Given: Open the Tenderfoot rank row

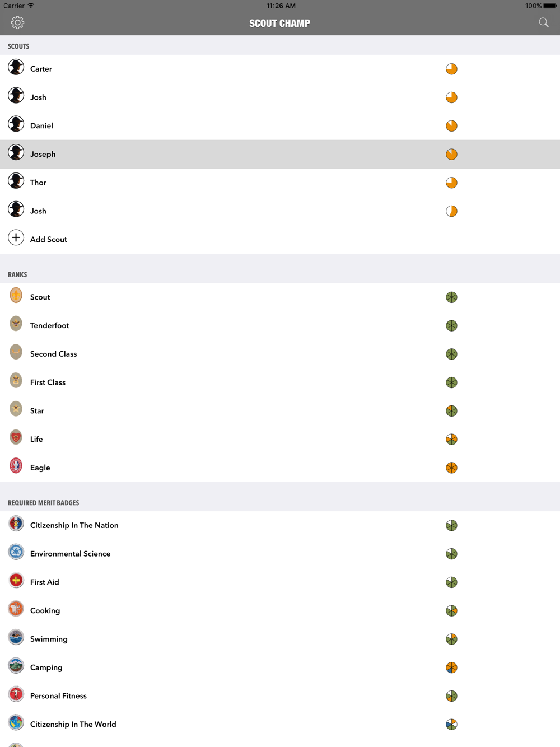Looking at the screenshot, I should [280, 325].
